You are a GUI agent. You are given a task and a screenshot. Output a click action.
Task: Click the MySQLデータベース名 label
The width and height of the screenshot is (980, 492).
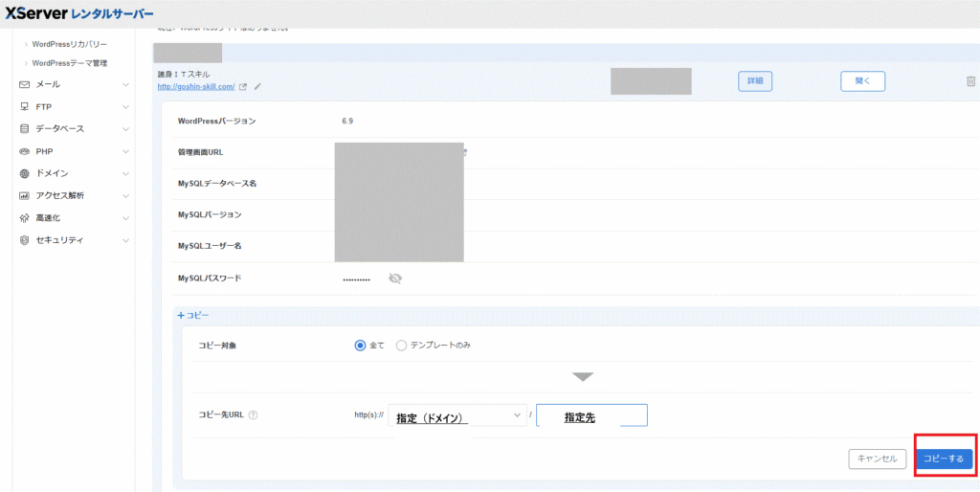tap(217, 184)
